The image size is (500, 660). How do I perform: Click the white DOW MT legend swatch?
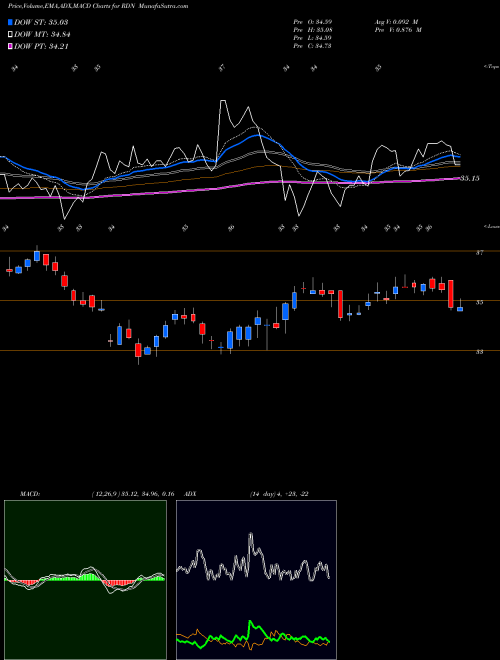point(10,35)
